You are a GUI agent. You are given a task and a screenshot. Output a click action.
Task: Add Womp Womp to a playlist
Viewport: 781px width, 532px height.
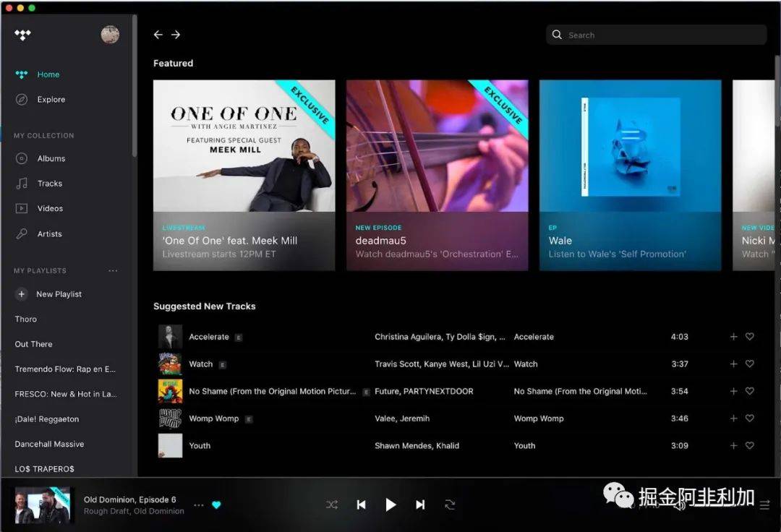[x=734, y=419]
